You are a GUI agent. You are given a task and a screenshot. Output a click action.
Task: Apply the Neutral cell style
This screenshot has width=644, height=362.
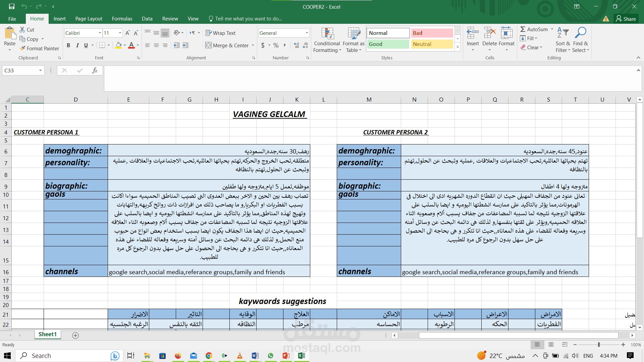click(432, 44)
